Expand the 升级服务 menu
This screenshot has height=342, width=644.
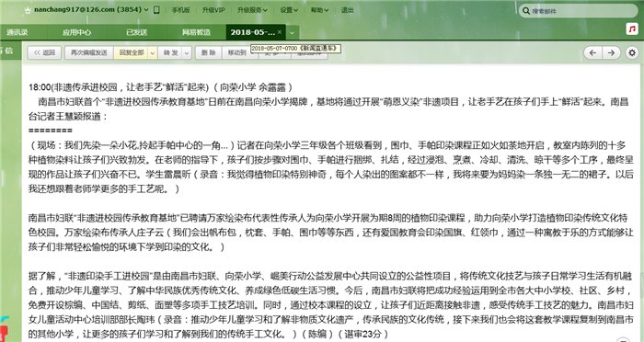click(252, 10)
